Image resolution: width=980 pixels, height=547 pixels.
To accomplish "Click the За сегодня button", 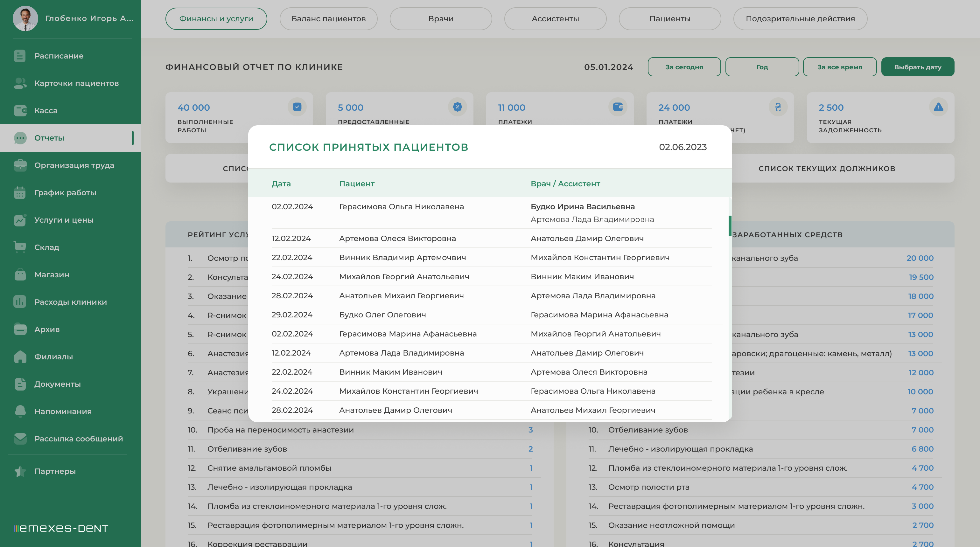I will [x=684, y=67].
